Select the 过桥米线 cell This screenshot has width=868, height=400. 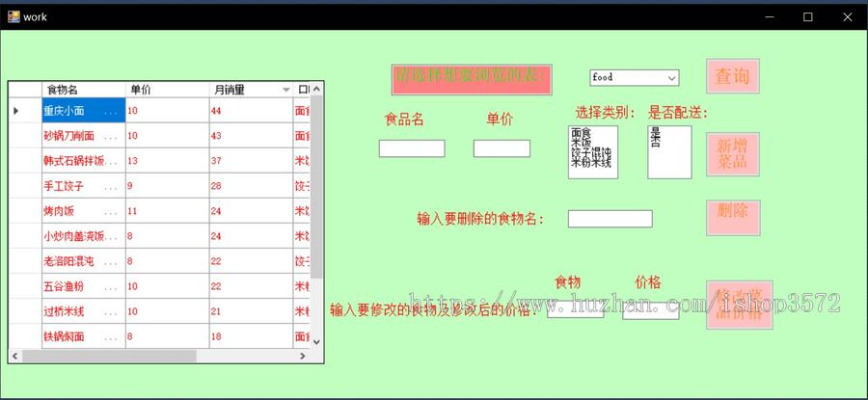pyautogui.click(x=84, y=311)
